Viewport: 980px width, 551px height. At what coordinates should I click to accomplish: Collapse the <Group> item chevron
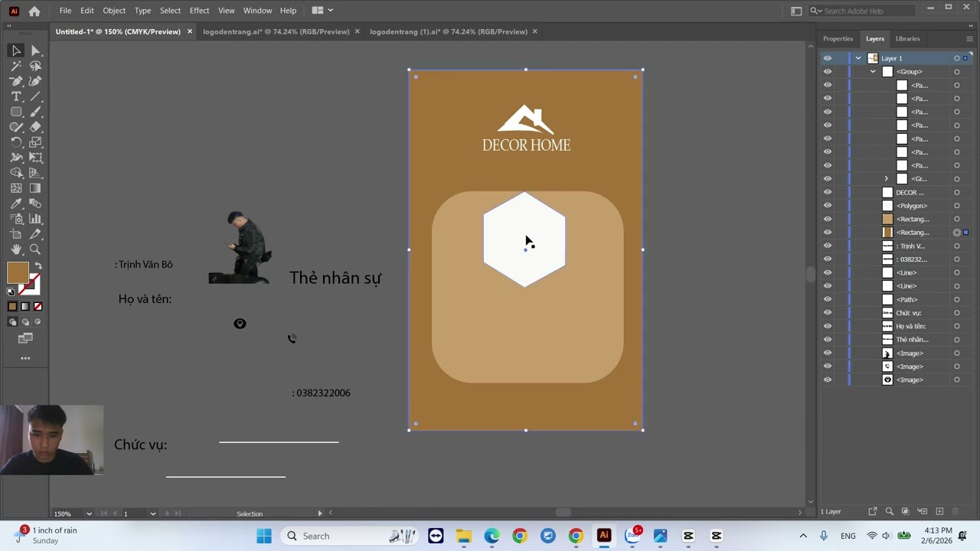point(873,72)
